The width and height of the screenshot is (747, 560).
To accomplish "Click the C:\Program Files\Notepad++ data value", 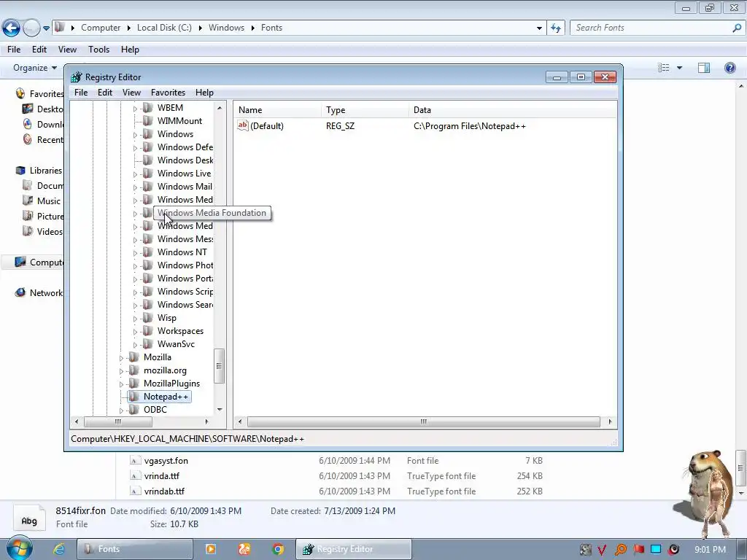I will (x=470, y=126).
